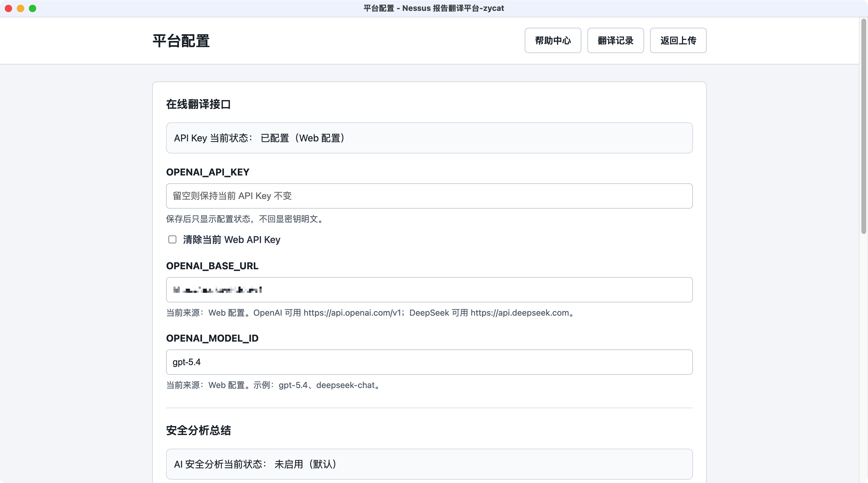Edit the OPENAI_MODEL_ID field showing gpt-5.4
This screenshot has width=868, height=483.
coord(429,362)
